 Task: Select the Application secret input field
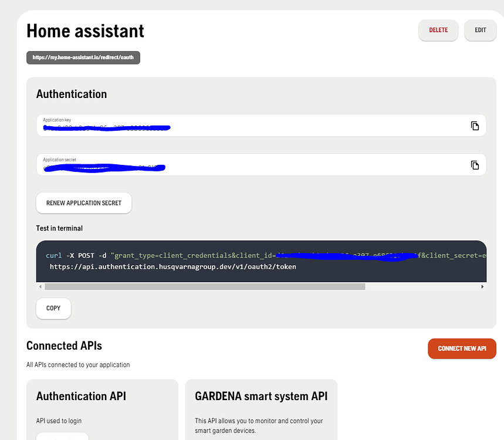coord(235,165)
